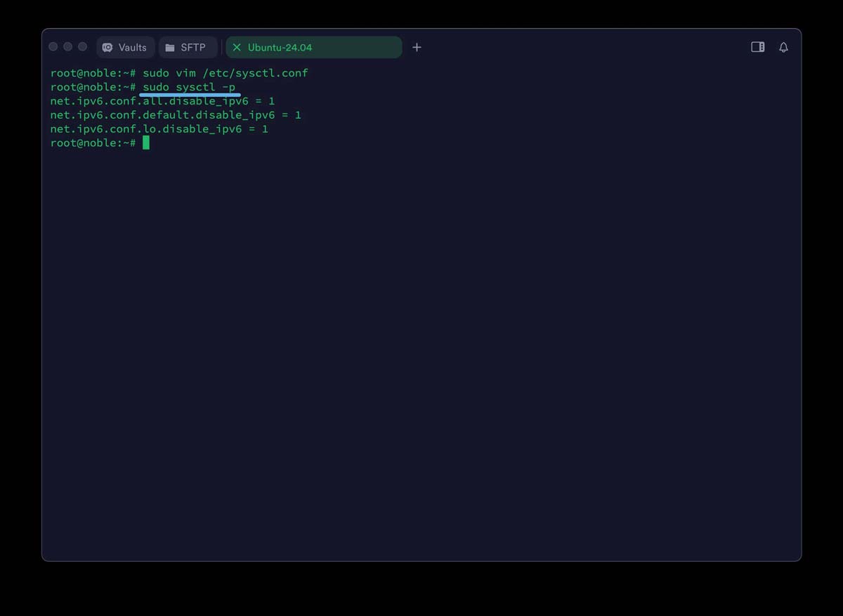The width and height of the screenshot is (843, 616).
Task: Click the SFTP folder icon
Action: (170, 47)
